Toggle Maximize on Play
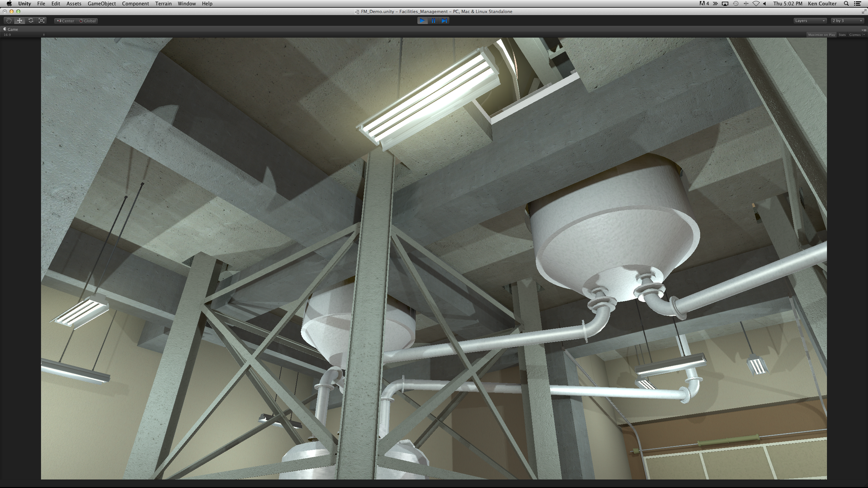This screenshot has width=868, height=488. tap(821, 35)
